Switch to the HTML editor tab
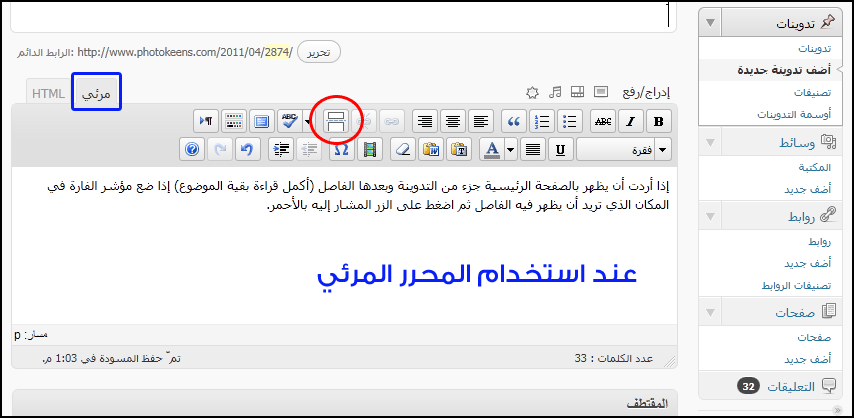 tap(48, 93)
